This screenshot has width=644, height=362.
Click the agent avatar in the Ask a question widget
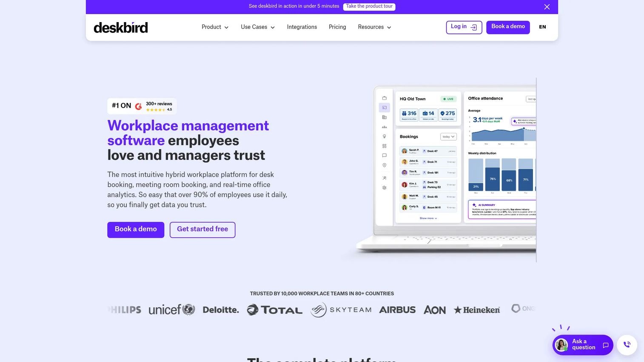click(x=561, y=345)
